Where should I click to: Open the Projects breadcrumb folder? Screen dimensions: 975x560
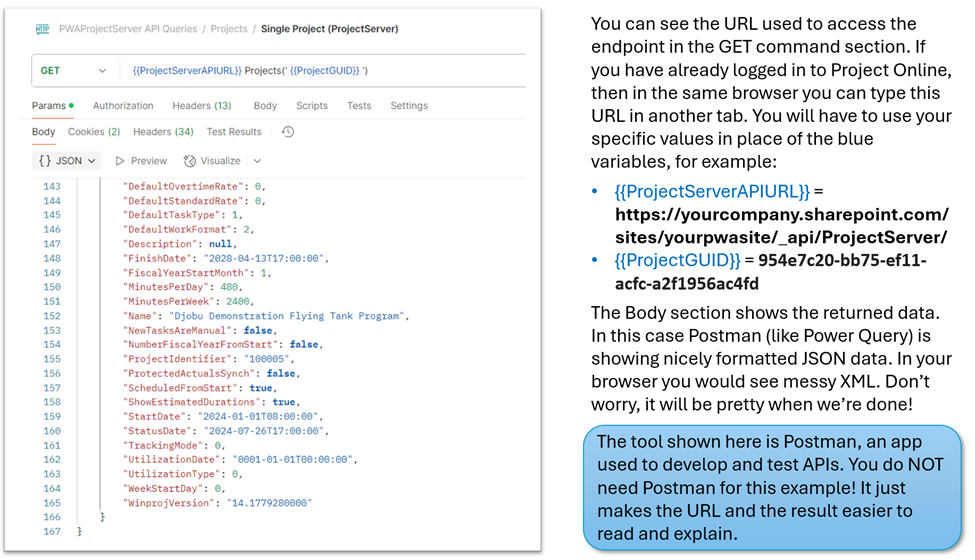coord(228,29)
